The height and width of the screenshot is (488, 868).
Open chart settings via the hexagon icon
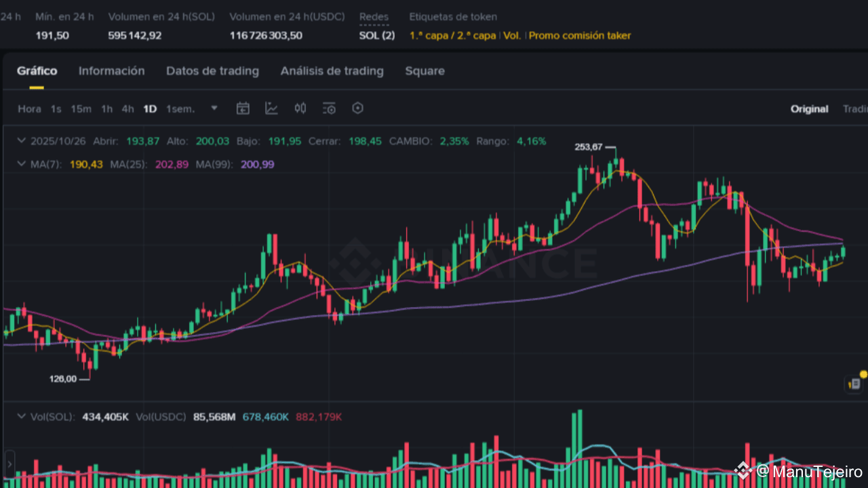click(x=357, y=108)
